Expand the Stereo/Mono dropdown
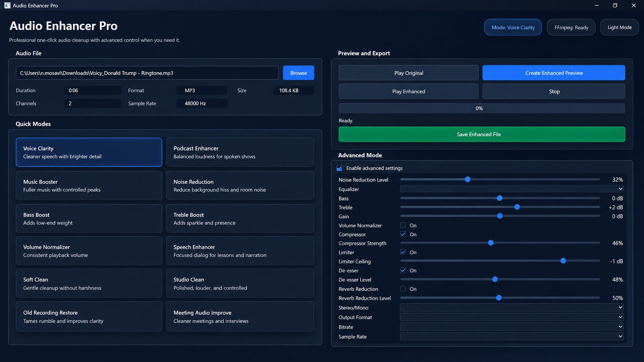 point(512,307)
